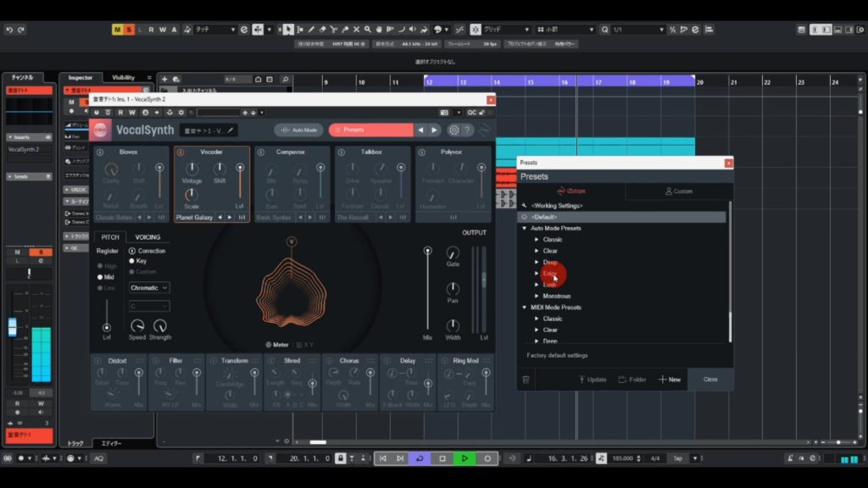This screenshot has width=868, height=488.
Task: Switch to the VOICING tab
Action: [147, 237]
